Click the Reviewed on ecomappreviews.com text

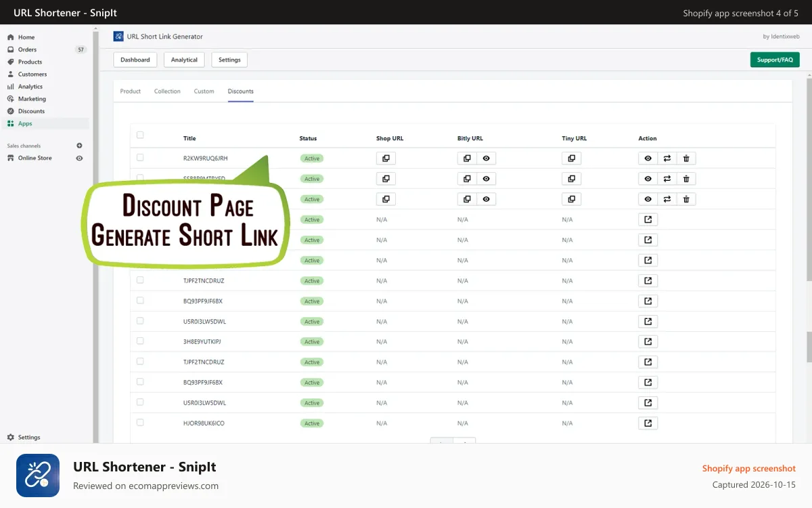[x=145, y=486]
